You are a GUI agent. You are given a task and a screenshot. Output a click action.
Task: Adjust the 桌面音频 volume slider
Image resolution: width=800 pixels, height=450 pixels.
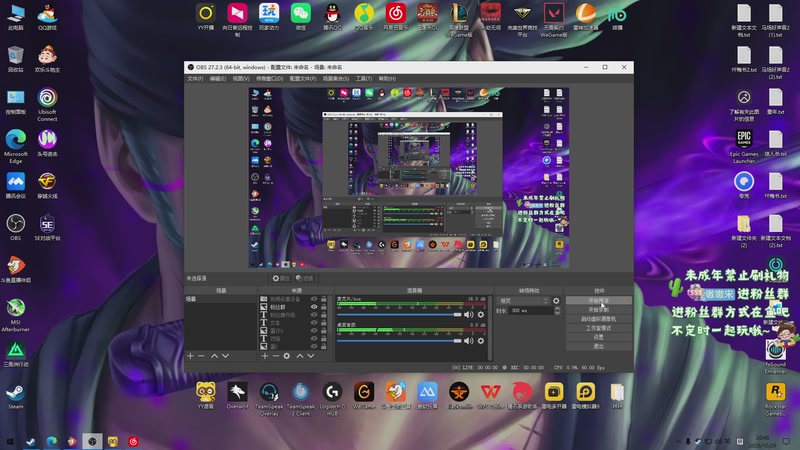point(399,340)
